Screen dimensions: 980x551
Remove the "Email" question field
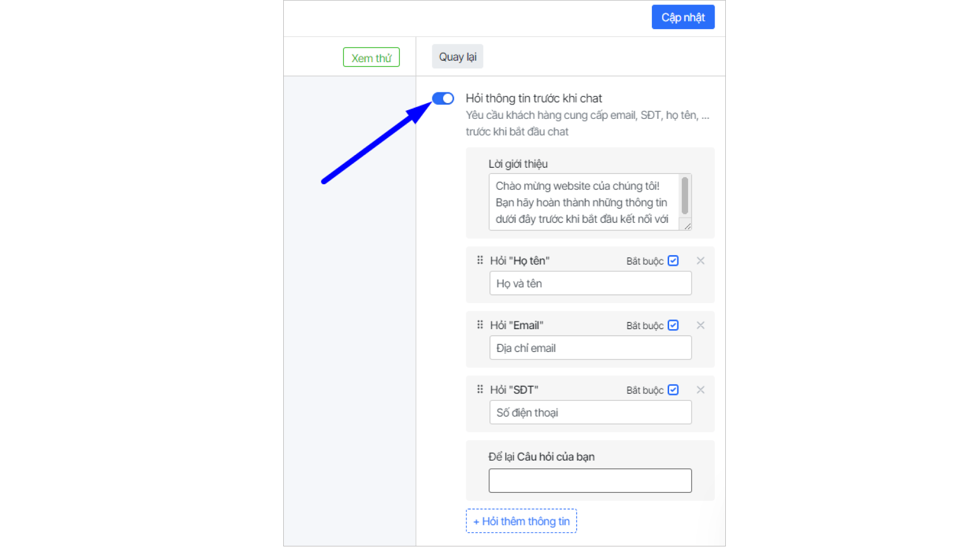point(700,325)
